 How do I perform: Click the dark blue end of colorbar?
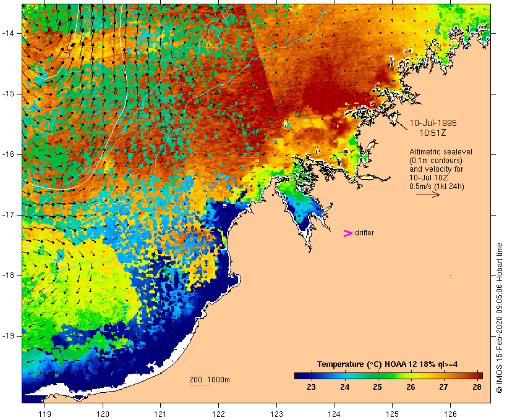pyautogui.click(x=299, y=376)
